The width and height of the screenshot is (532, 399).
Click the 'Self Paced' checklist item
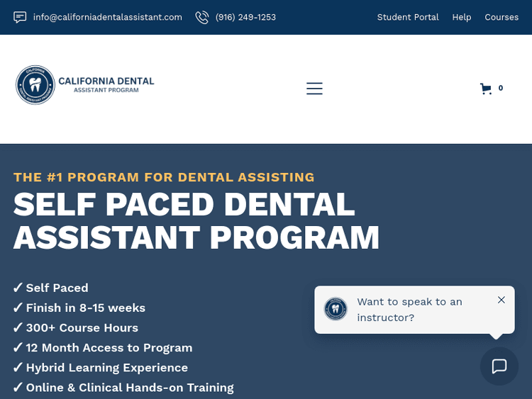tap(50, 288)
